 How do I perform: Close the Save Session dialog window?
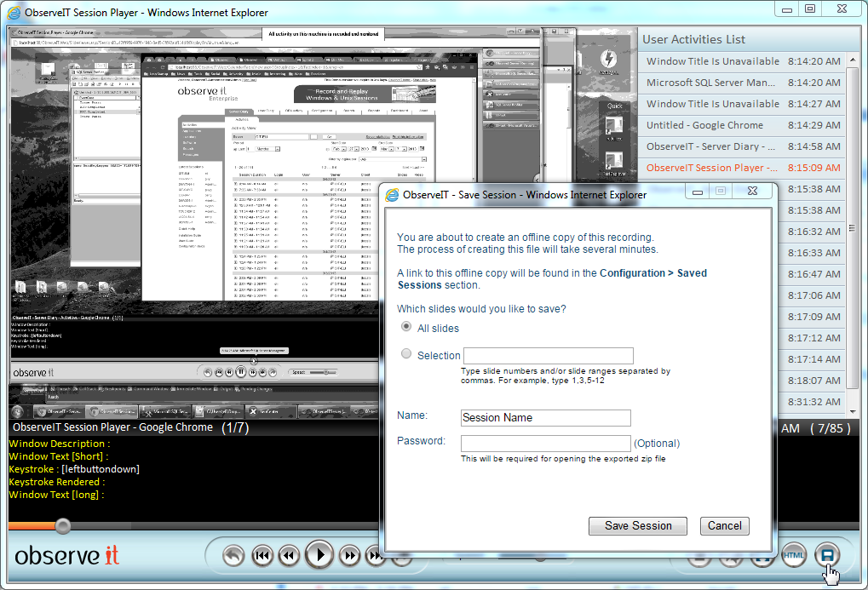click(752, 191)
